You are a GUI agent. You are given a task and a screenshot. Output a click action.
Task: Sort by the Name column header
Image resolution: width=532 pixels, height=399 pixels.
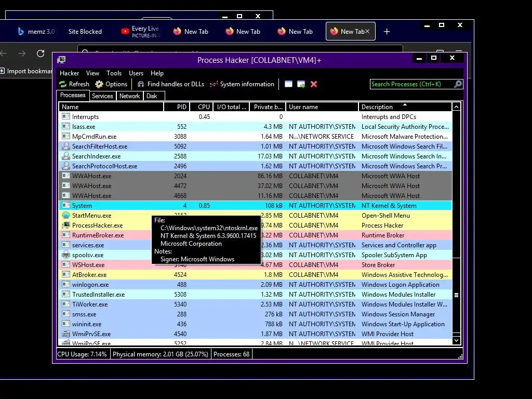(x=111, y=107)
